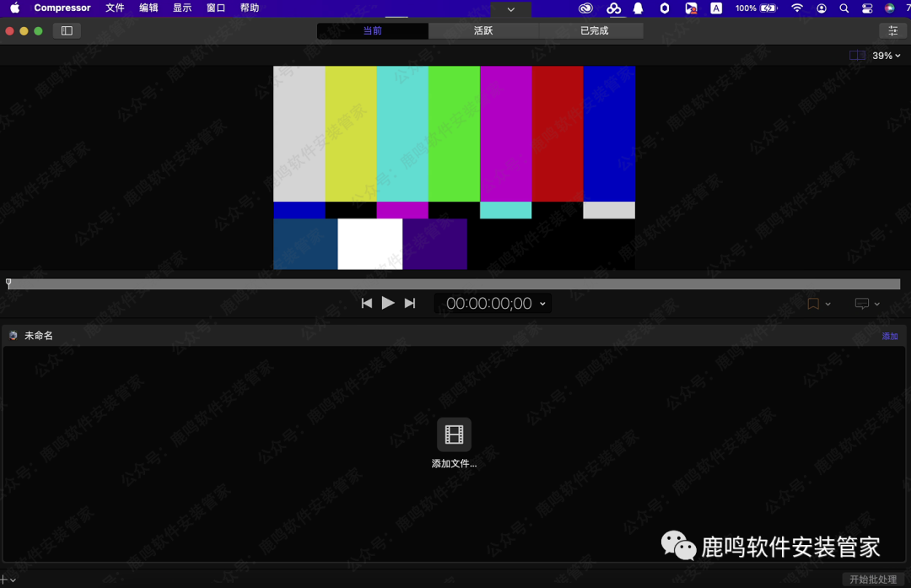
Task: Click the Wi-Fi icon in the menu bar
Action: 797,8
